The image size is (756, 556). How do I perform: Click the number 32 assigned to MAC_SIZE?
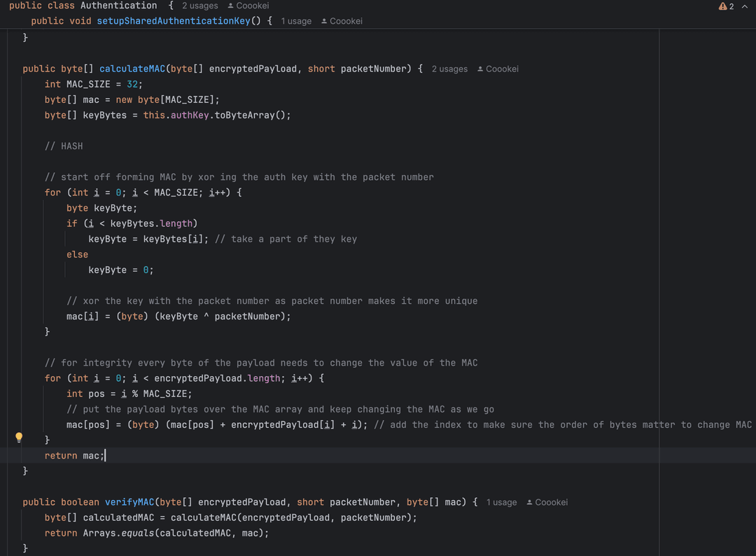tap(132, 84)
